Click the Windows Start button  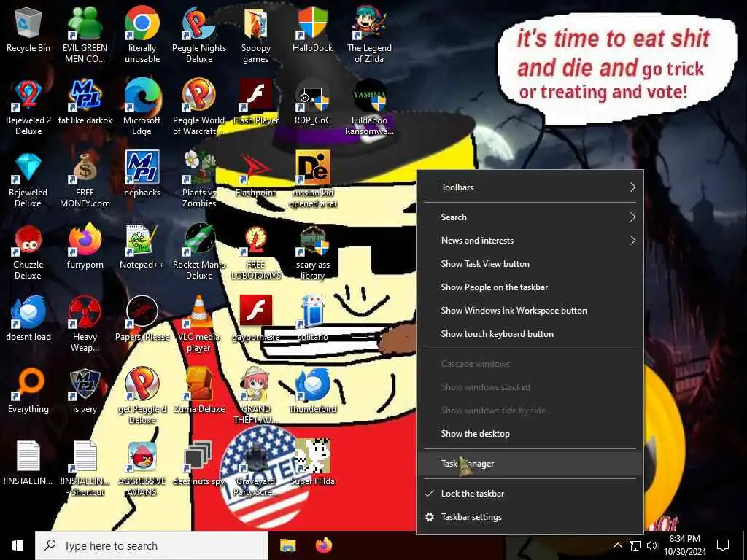[x=18, y=545]
